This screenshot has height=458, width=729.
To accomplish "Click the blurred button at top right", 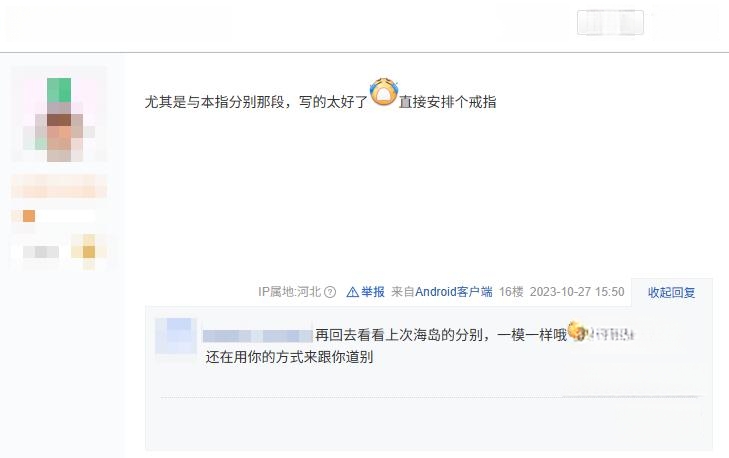I will coord(610,22).
